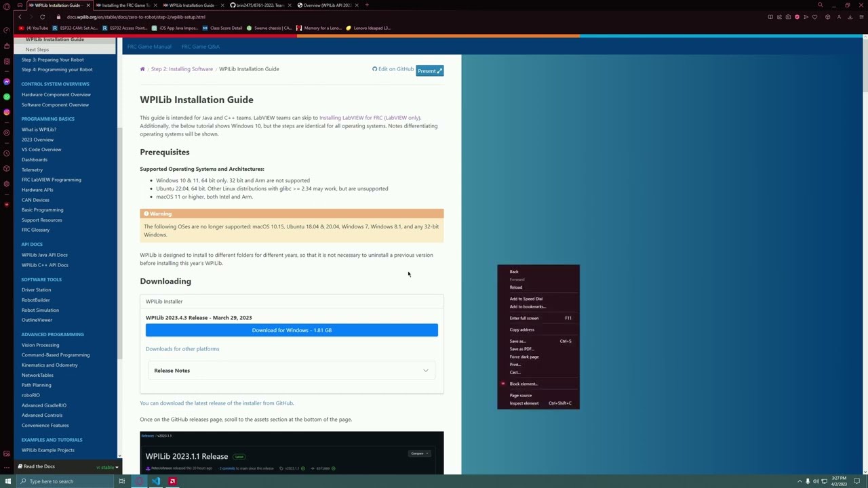Open VS Code from the taskbar
868x488 pixels.
(156, 481)
